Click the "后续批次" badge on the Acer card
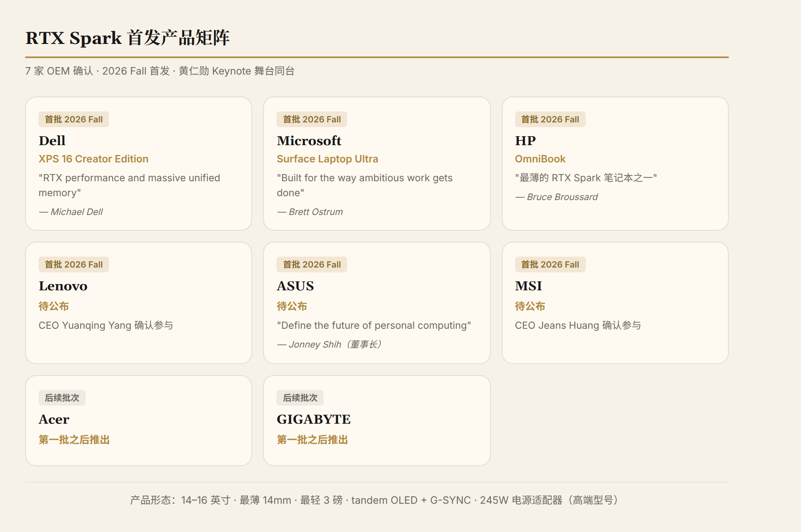This screenshot has width=801, height=532. [62, 398]
